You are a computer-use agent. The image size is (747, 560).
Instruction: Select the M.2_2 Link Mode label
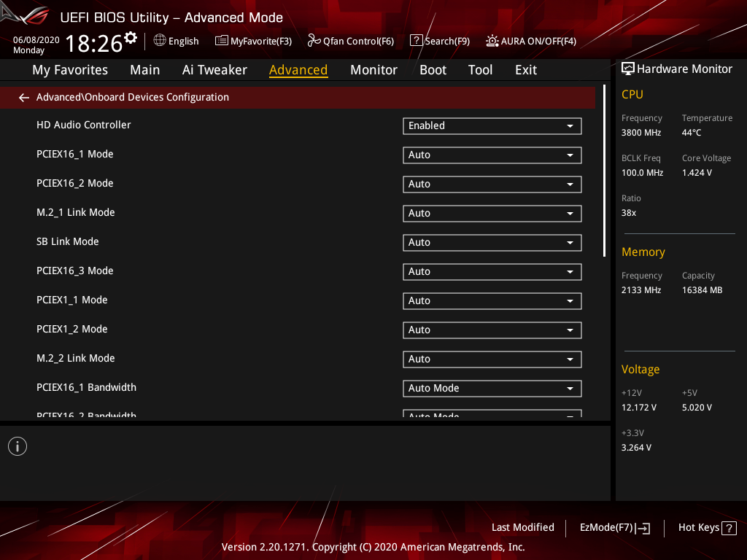pos(75,358)
